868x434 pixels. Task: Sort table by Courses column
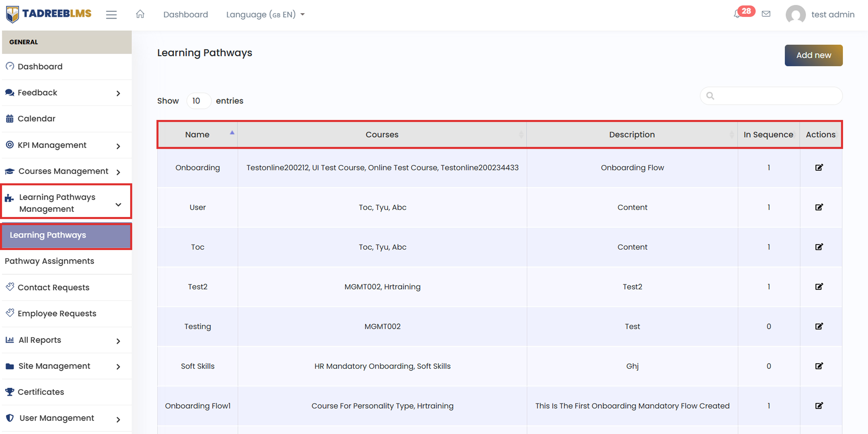pos(382,134)
